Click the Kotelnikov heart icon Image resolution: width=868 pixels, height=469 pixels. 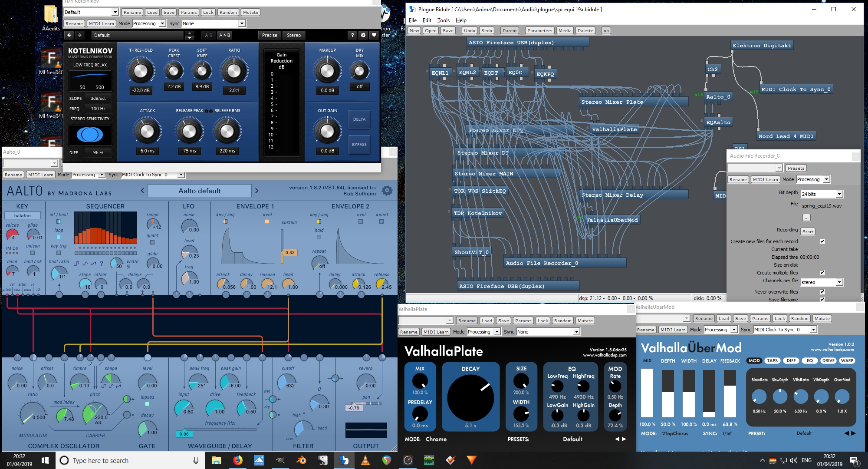pos(374,35)
